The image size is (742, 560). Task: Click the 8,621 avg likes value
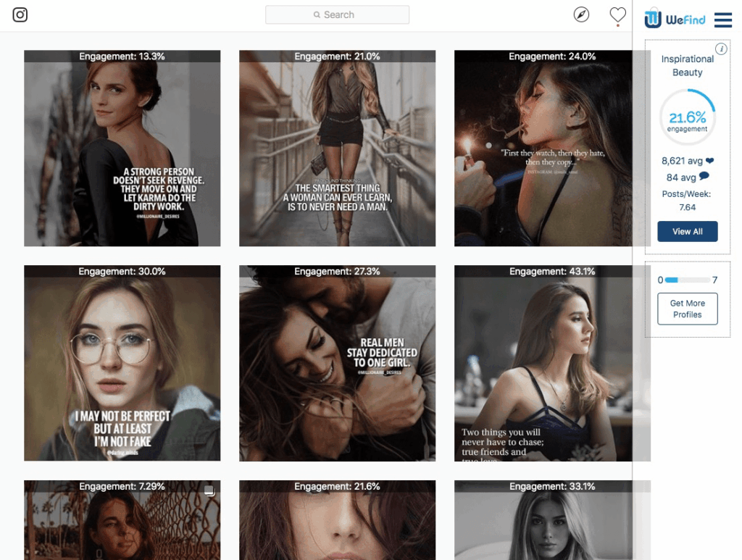pos(682,161)
